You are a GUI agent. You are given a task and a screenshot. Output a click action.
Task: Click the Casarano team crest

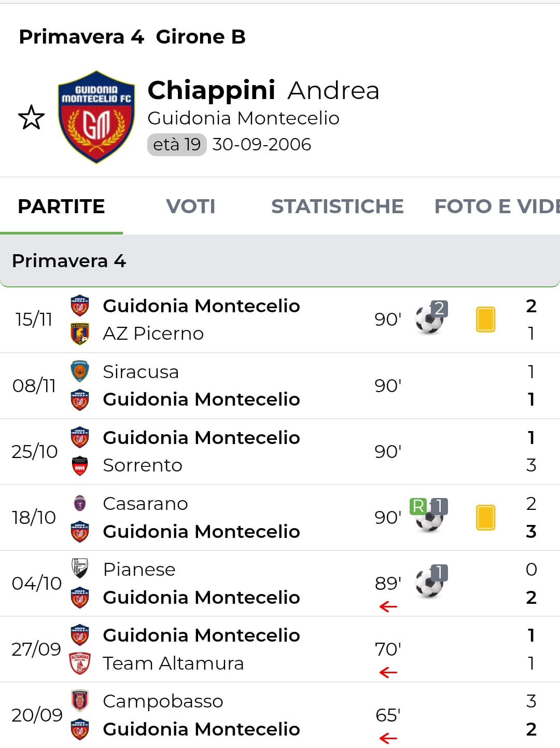[80, 503]
